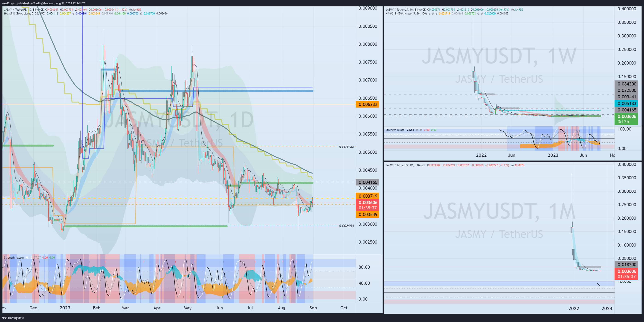Click the gray 0.084300 label on 1W chart
Screen dimensions: 644x322
tap(627, 84)
